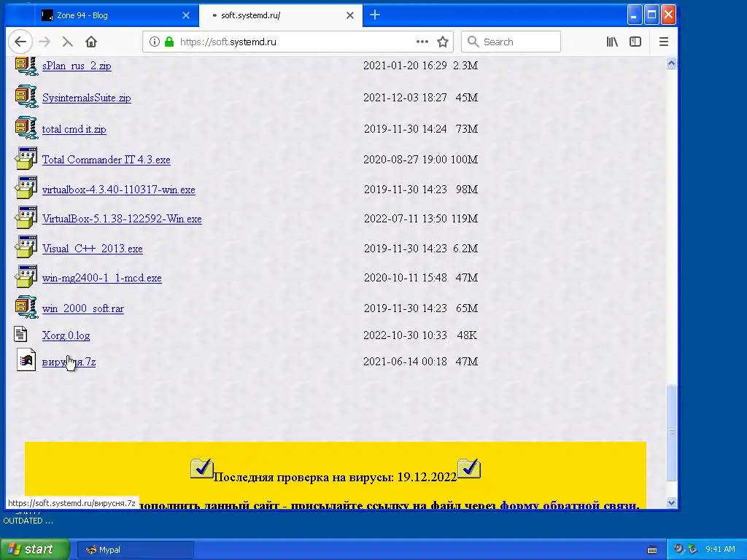The width and height of the screenshot is (747, 560).
Task: Click the vertical scrollbar thumb
Action: (671, 432)
